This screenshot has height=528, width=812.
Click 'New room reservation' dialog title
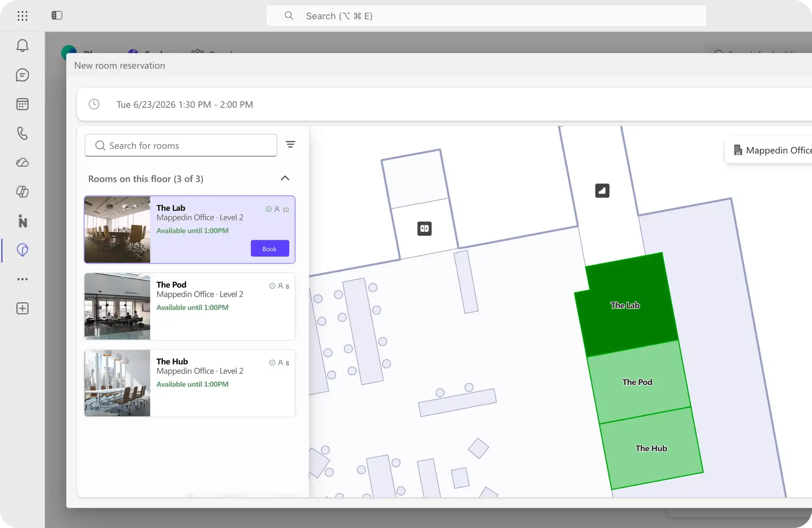click(120, 66)
